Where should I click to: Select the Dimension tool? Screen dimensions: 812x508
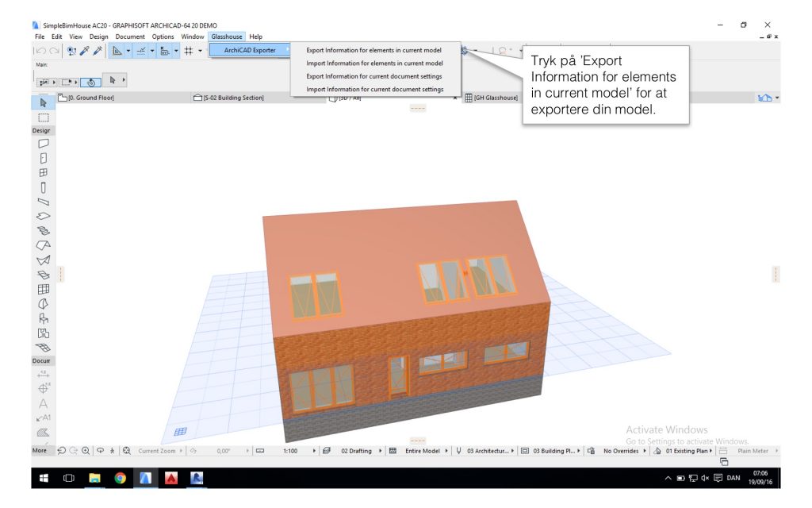click(44, 374)
